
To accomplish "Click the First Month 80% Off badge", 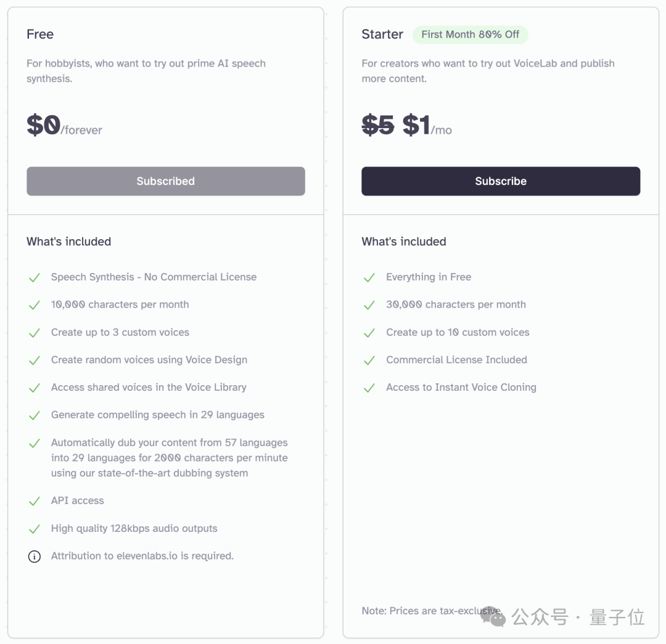I will click(470, 35).
